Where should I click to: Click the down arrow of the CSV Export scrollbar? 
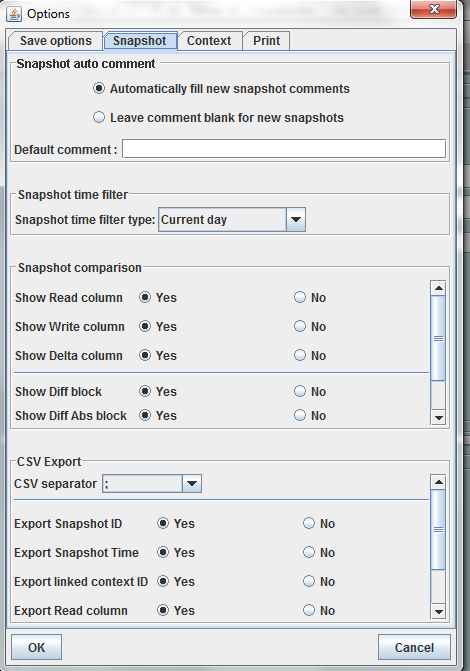click(438, 612)
